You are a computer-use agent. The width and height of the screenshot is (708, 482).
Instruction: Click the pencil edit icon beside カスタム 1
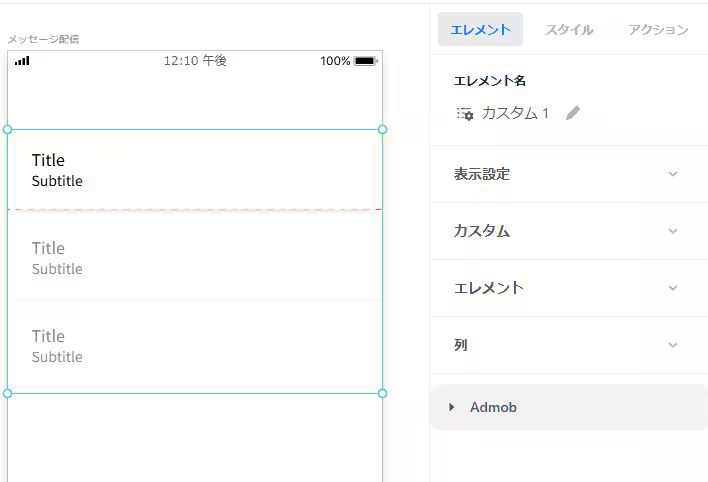tap(572, 113)
